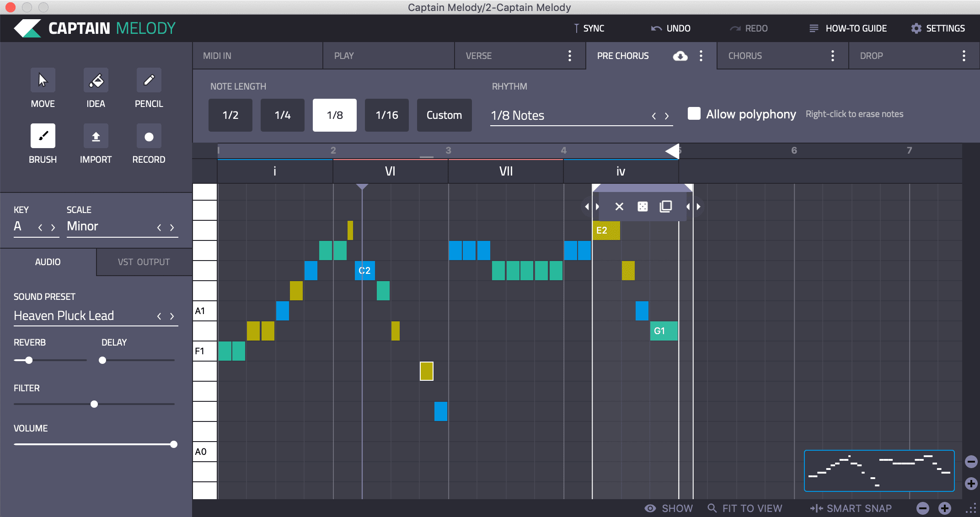Randomize selection with the dice icon
The height and width of the screenshot is (517, 980).
click(643, 207)
